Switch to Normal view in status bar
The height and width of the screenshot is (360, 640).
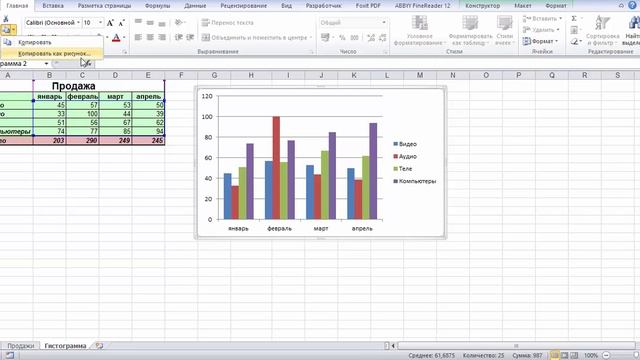(x=554, y=356)
